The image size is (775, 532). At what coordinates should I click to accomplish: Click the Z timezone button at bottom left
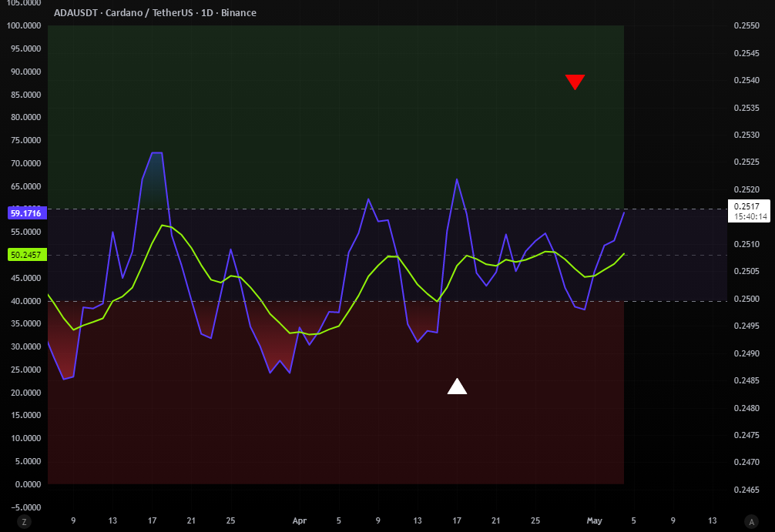(x=24, y=521)
